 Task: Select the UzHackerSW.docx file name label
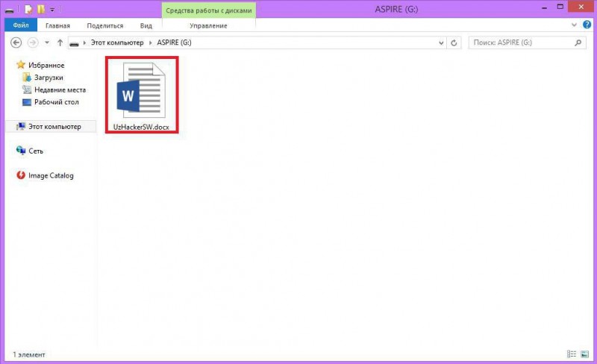141,127
